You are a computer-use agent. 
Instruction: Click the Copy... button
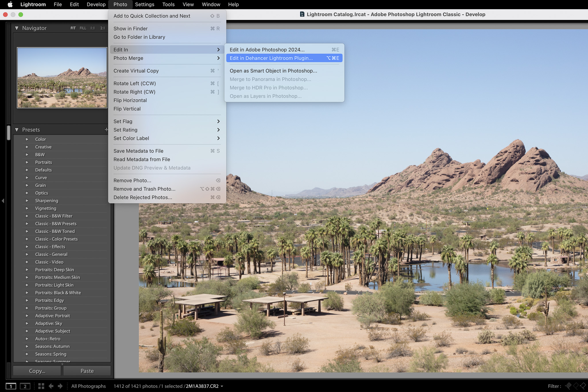37,371
